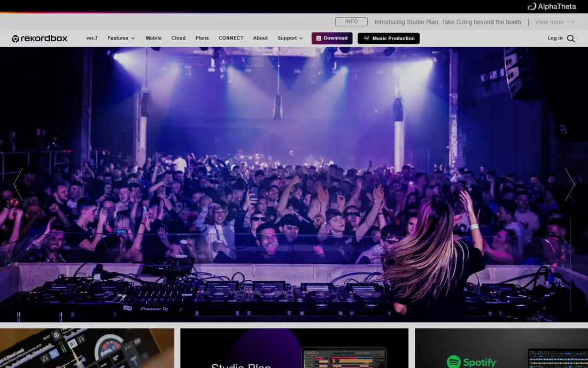Click the INFO badge button
Image resolution: width=588 pixels, height=368 pixels.
[x=351, y=22]
